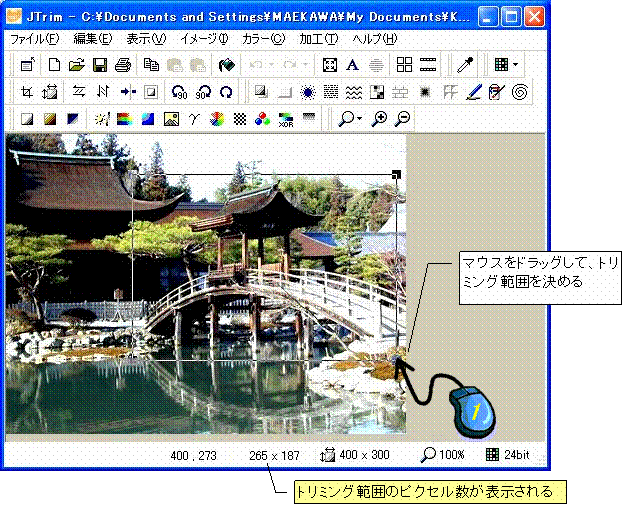Click the XOR color operation icon
Image resolution: width=623 pixels, height=505 pixels.
285,119
